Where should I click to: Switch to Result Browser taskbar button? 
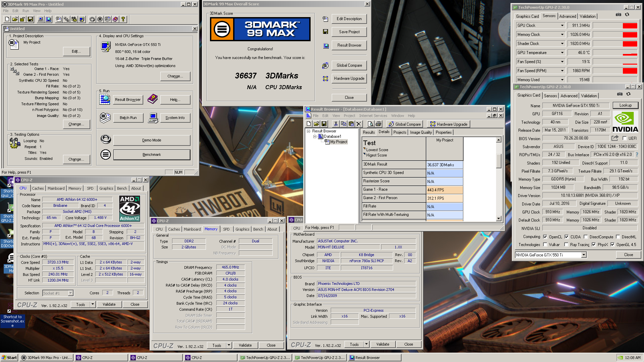[x=374, y=358]
